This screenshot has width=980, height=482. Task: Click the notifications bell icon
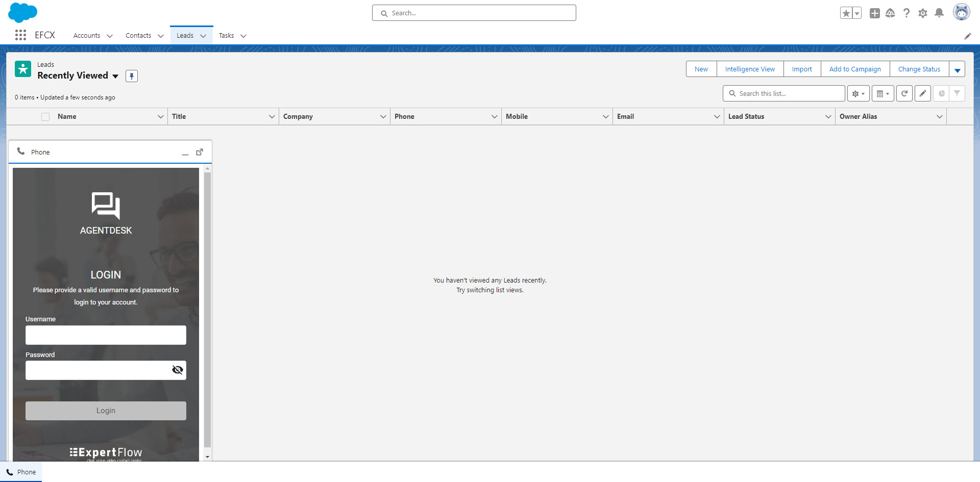point(939,13)
